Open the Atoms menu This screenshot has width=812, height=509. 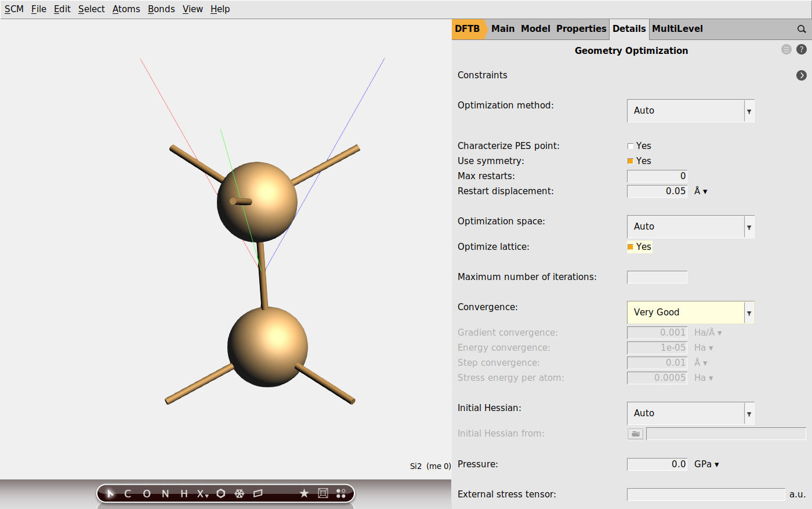pos(126,9)
